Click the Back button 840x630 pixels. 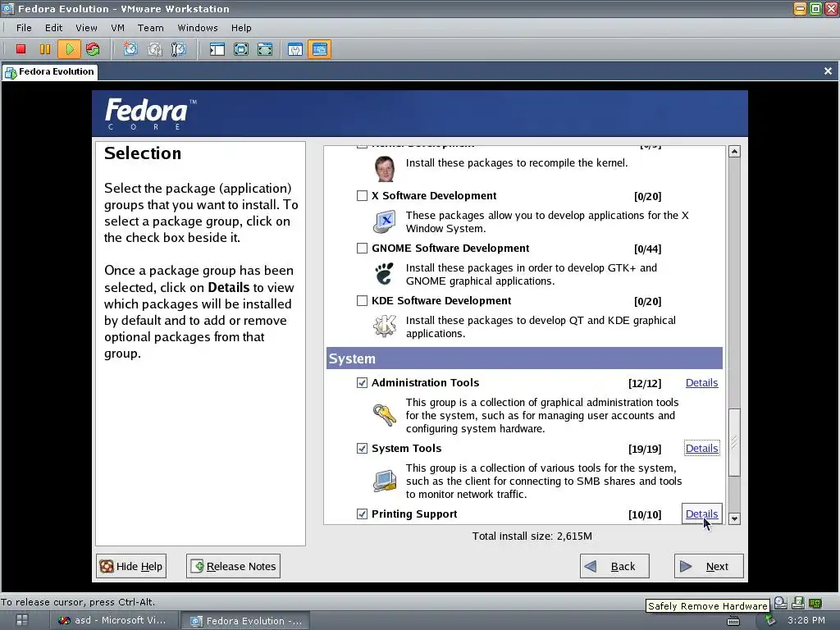tap(614, 566)
